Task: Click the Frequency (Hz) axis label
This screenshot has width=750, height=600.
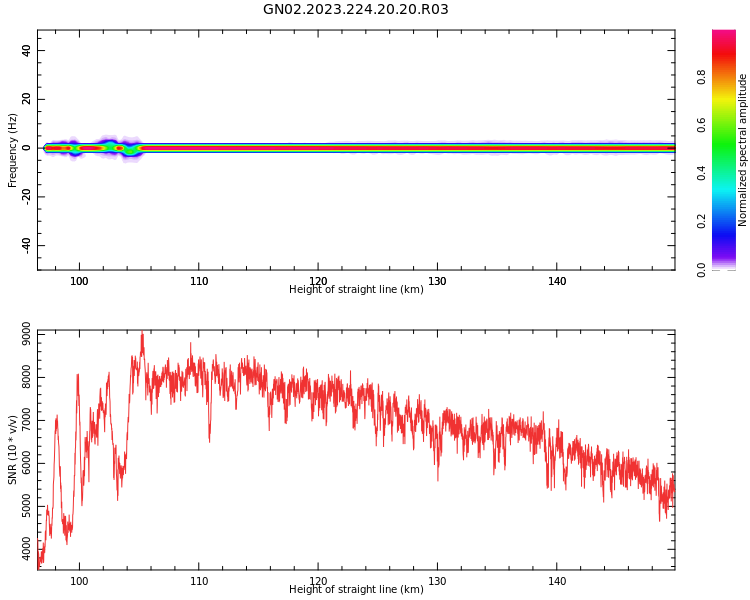Action: pos(12,150)
